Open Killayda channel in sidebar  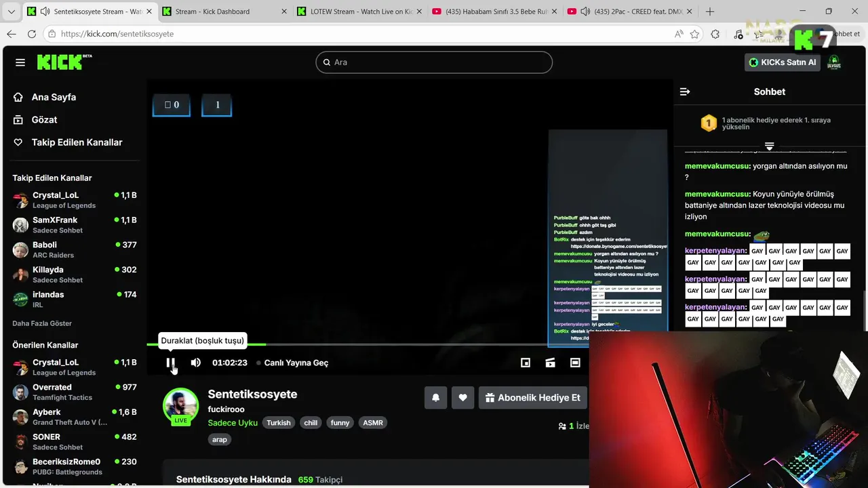point(75,274)
